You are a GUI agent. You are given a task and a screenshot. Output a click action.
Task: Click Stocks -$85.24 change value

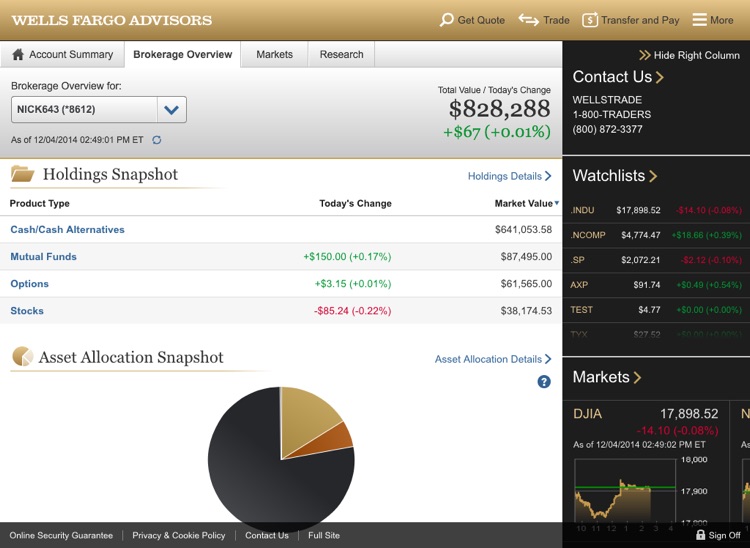click(x=353, y=311)
